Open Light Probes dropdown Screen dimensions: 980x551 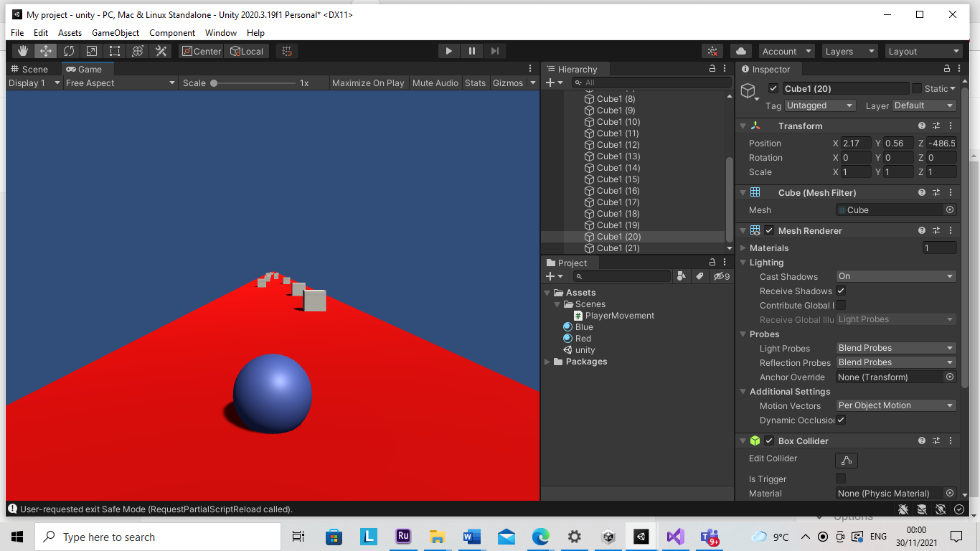click(896, 348)
